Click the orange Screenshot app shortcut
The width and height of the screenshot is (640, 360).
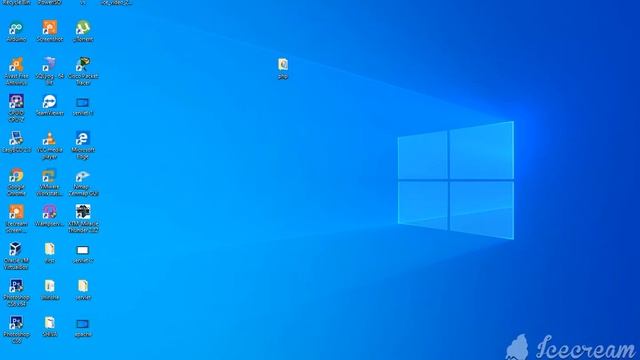[x=49, y=31]
